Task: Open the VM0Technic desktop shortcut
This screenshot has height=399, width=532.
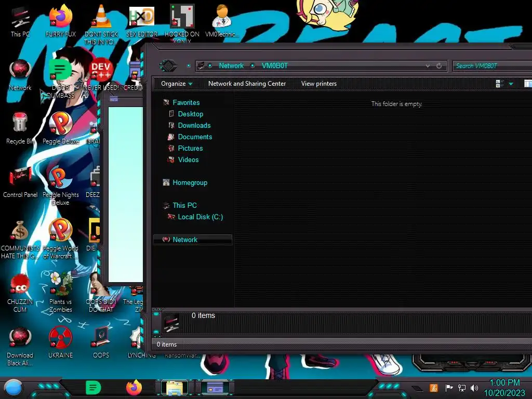Action: [222, 21]
